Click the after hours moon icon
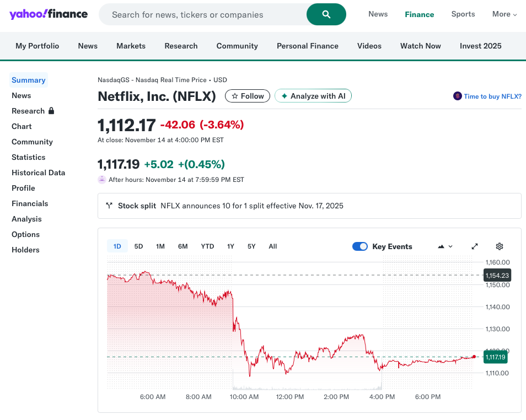This screenshot has width=526, height=420. (102, 179)
